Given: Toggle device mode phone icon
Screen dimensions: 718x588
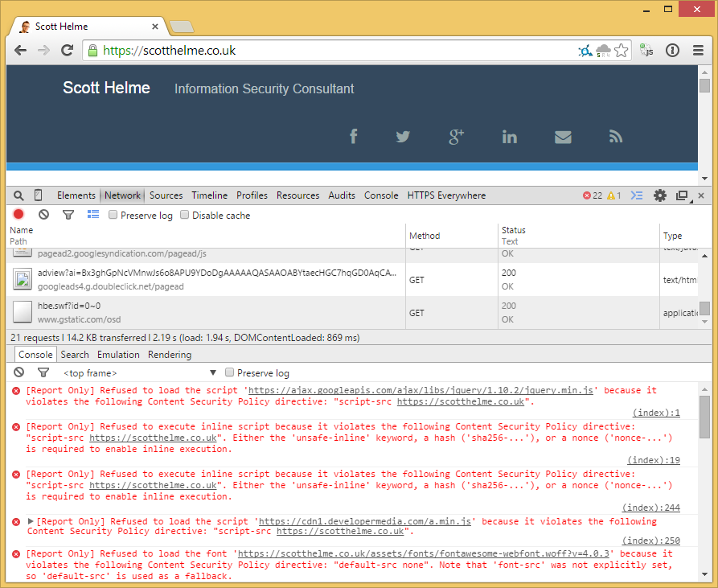Looking at the screenshot, I should 38,195.
